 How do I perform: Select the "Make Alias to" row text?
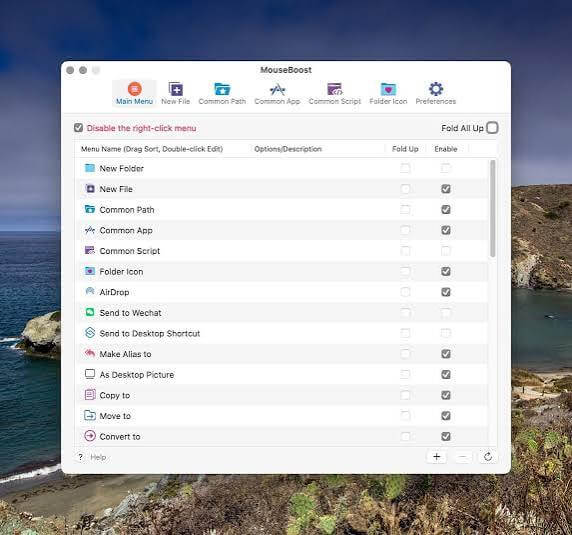[x=125, y=354]
